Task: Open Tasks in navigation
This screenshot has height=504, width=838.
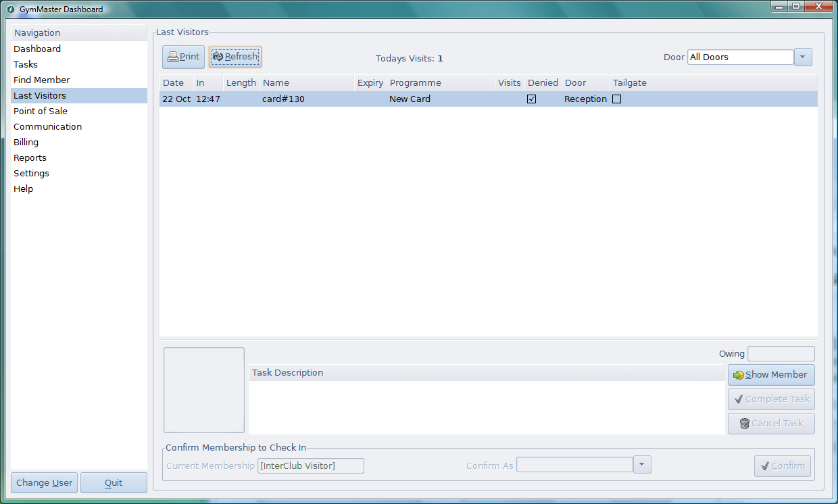Action: pos(78,64)
